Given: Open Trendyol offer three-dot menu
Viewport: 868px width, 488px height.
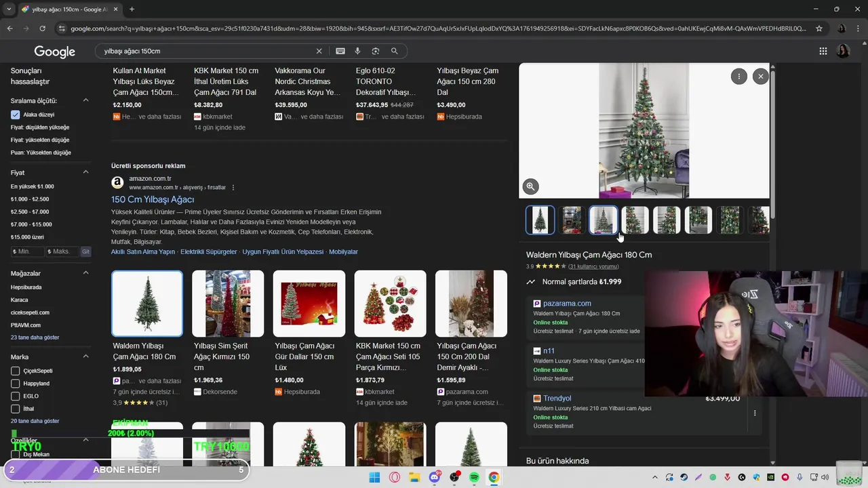Looking at the screenshot, I should 754,413.
